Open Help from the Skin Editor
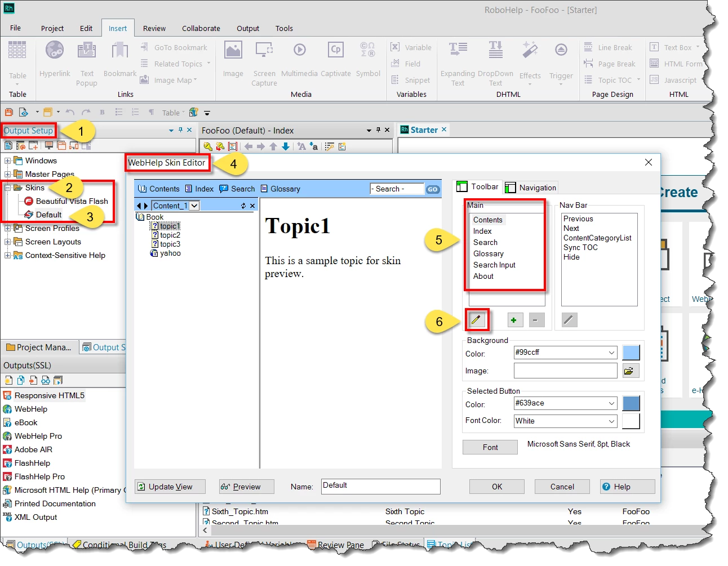Viewport: 728px width, 566px height. pos(628,487)
